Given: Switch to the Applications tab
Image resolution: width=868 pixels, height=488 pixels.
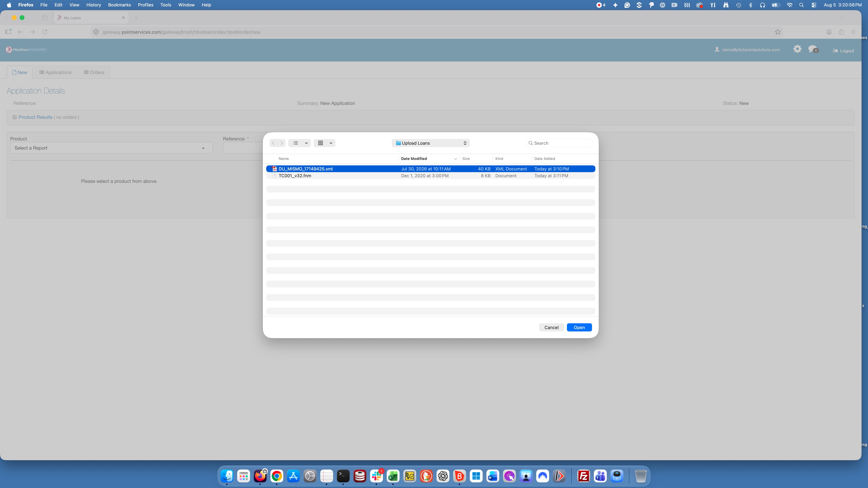Looking at the screenshot, I should click(x=55, y=72).
